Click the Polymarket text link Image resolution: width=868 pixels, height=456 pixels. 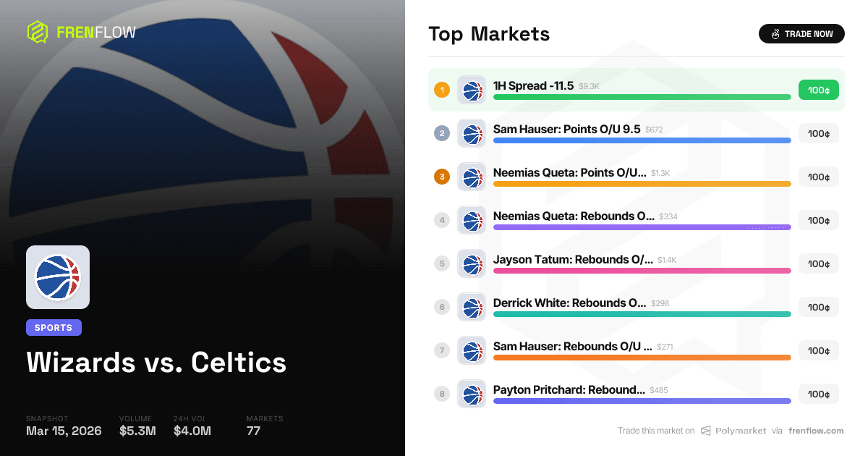click(739, 431)
